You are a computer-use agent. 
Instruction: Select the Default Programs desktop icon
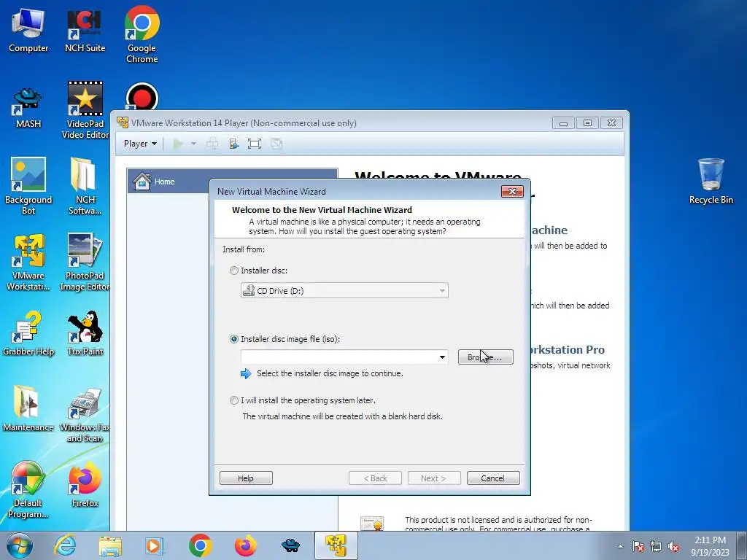coord(28,489)
